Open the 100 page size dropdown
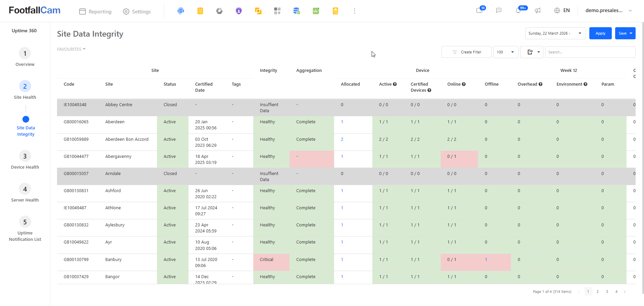Image resolution: width=644 pixels, height=306 pixels. tap(506, 52)
